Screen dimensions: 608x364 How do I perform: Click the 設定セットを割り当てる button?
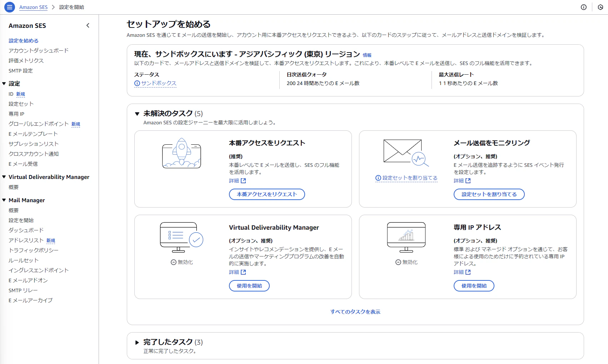point(489,194)
